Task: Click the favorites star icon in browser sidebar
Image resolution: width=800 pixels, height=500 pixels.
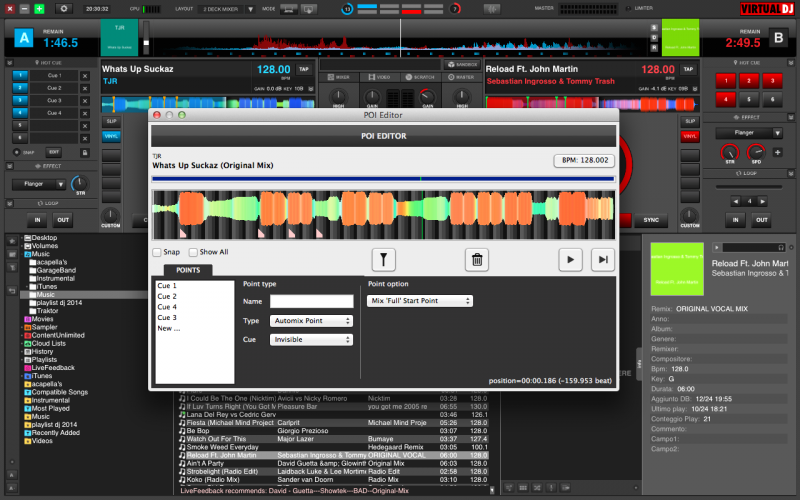Action: (12, 241)
